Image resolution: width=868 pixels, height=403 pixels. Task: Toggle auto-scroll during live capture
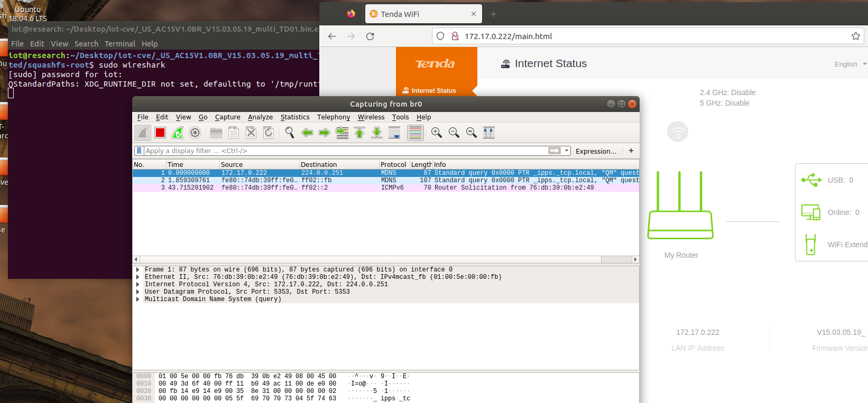pyautogui.click(x=394, y=133)
